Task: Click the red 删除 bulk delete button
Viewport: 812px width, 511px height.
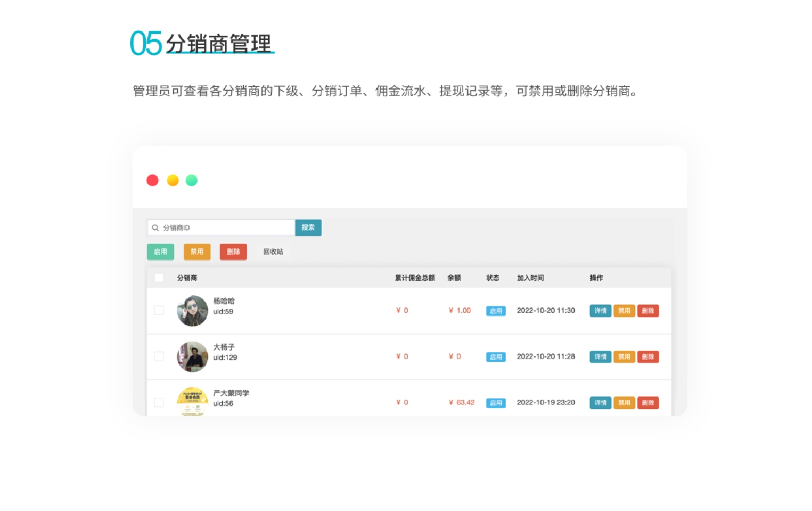Action: (233, 252)
